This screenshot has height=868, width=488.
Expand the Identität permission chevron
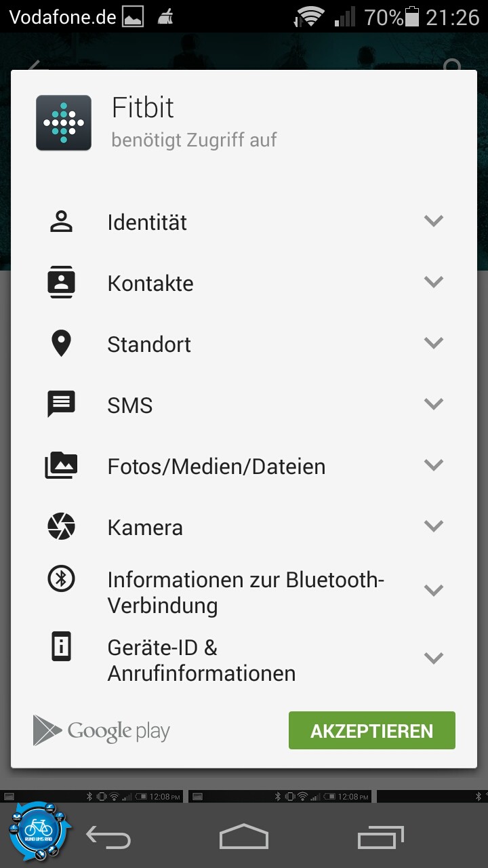[433, 221]
